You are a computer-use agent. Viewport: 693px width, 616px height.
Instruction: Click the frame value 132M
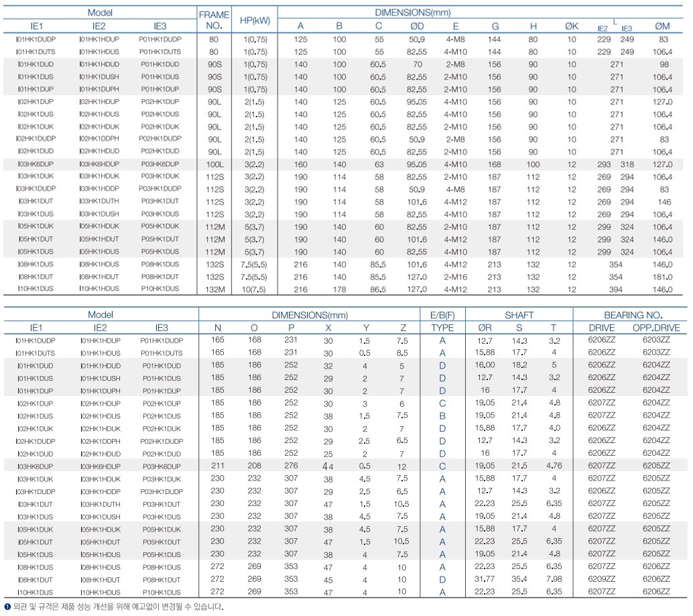[x=214, y=290]
